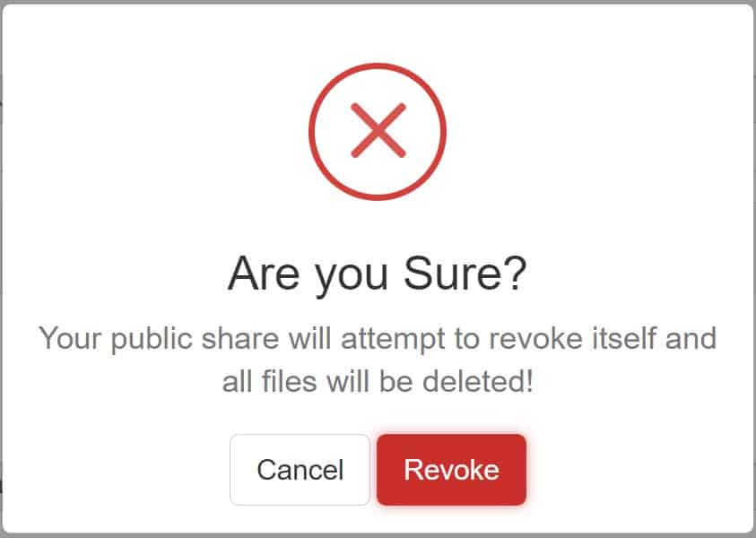This screenshot has height=538, width=756.
Task: Select the red circle error symbol
Action: pyautogui.click(x=378, y=131)
